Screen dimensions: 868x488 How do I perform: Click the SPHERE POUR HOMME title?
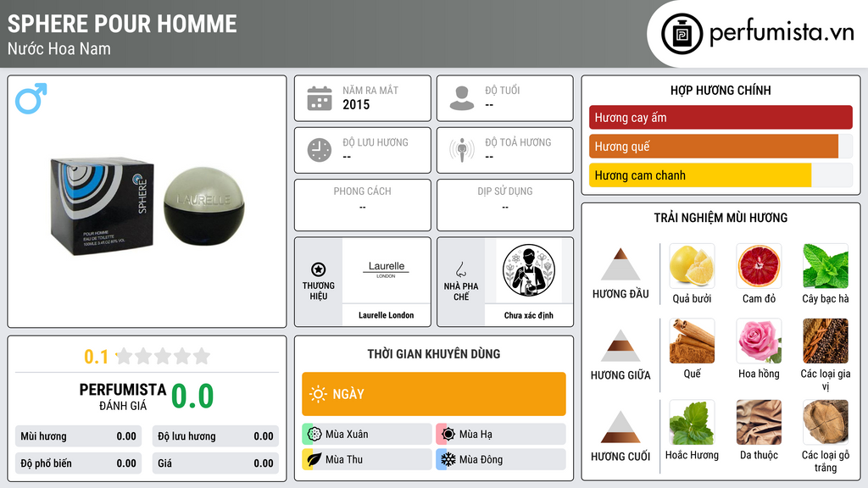pyautogui.click(x=122, y=24)
